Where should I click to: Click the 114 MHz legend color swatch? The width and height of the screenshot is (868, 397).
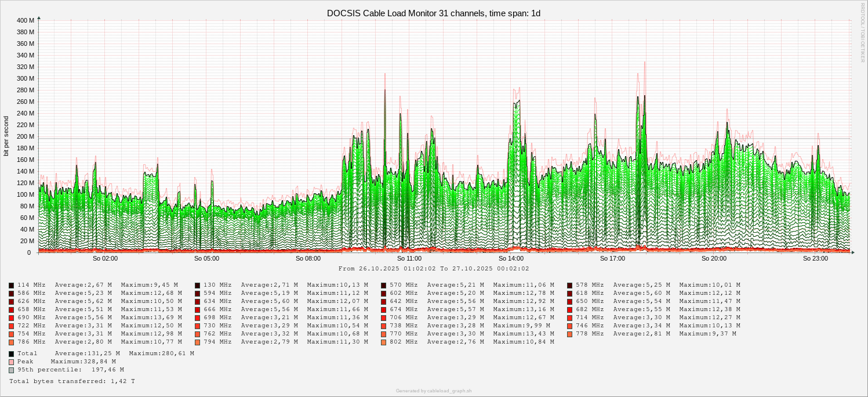tap(12, 285)
